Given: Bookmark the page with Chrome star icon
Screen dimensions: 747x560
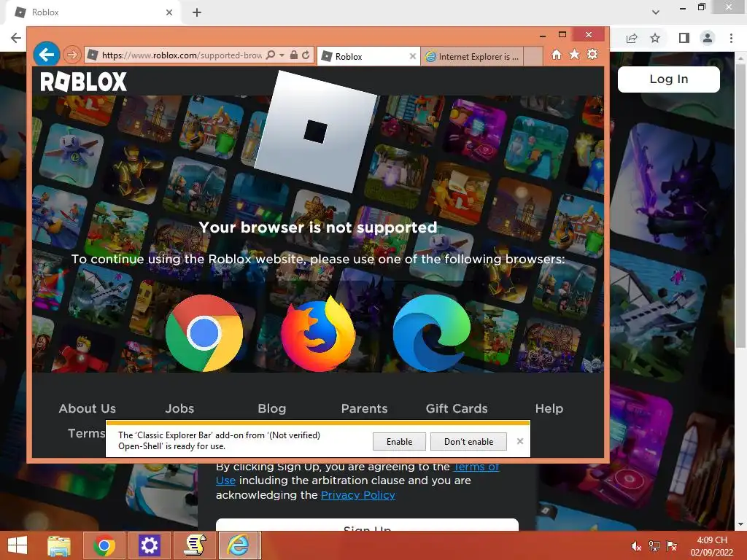Looking at the screenshot, I should (x=655, y=38).
